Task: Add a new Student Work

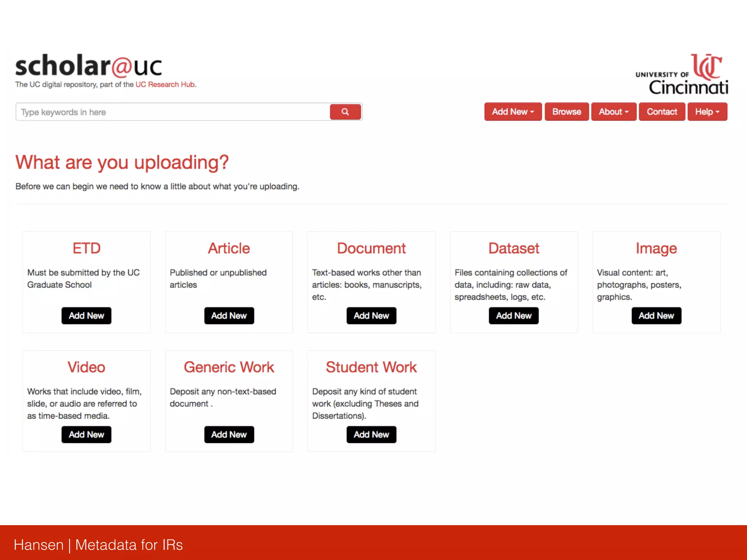Action: pyautogui.click(x=371, y=435)
